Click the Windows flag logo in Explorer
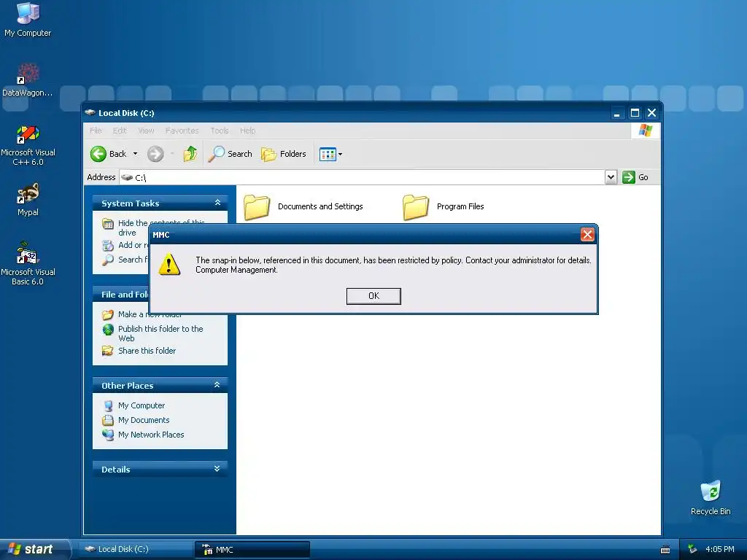Image resolution: width=747 pixels, height=560 pixels. 646,130
